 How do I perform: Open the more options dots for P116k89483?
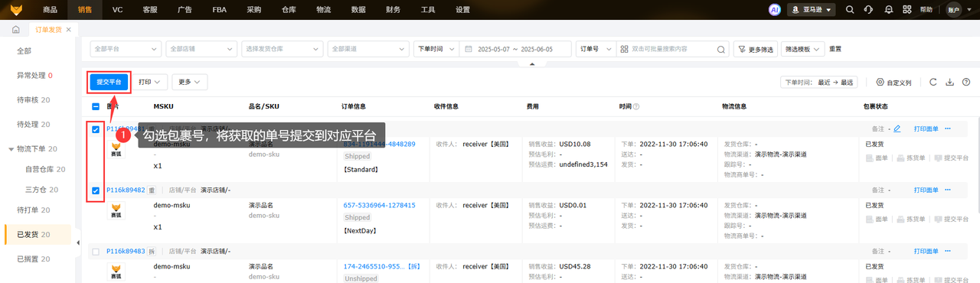click(x=948, y=251)
